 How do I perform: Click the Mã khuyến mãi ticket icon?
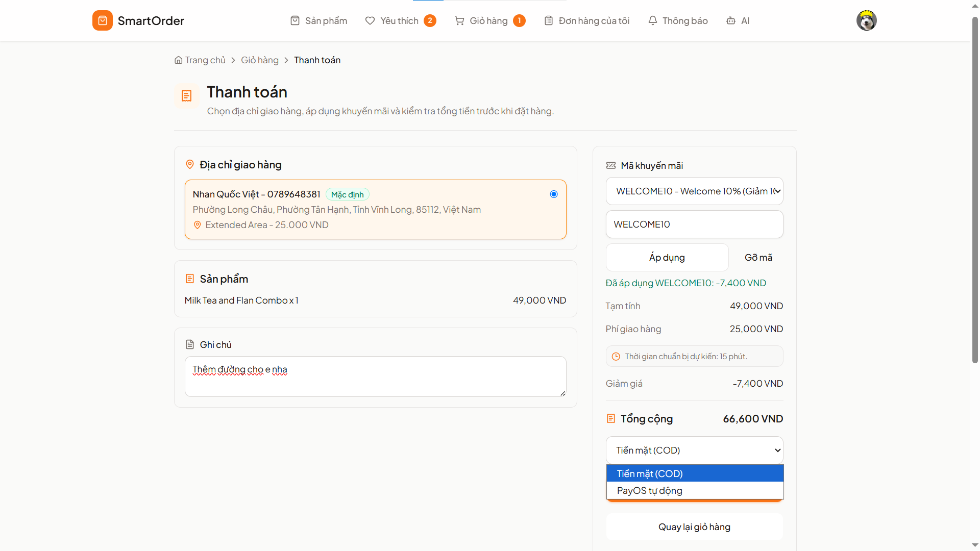click(611, 165)
